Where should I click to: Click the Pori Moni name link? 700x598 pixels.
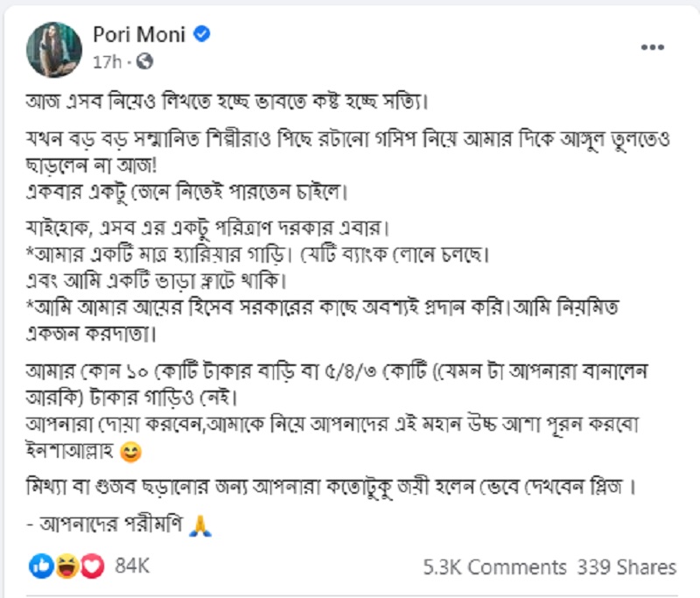click(139, 34)
